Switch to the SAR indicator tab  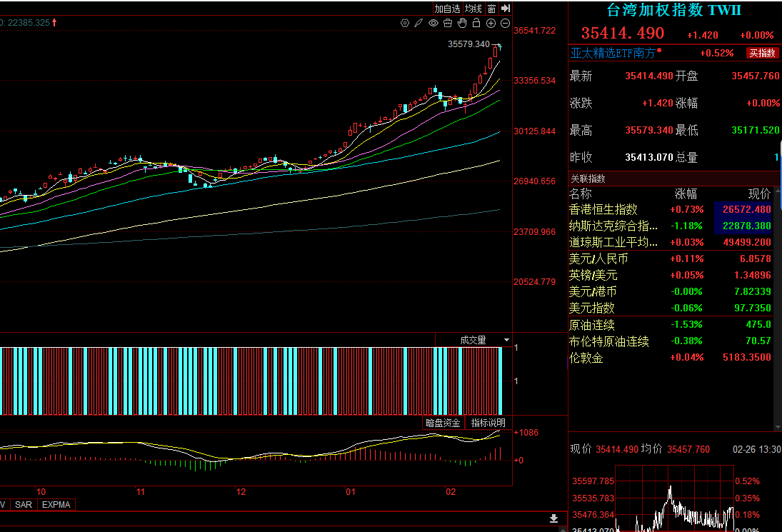click(x=24, y=505)
